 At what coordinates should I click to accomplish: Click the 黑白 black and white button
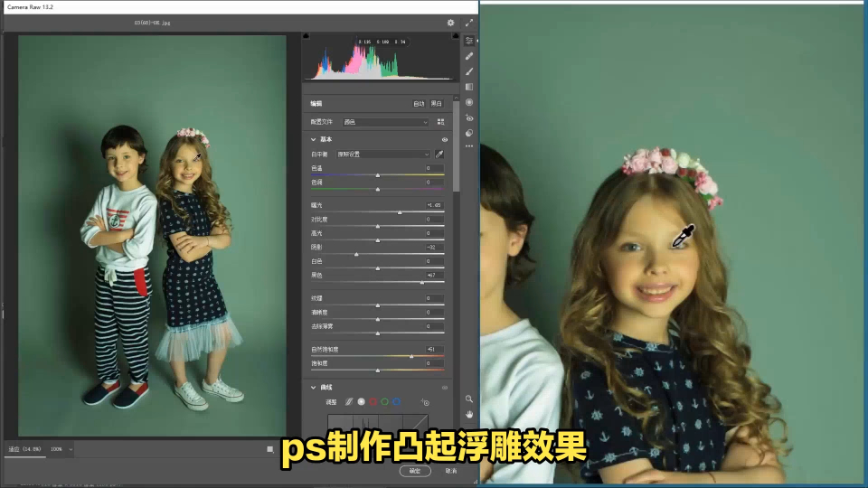coord(436,104)
